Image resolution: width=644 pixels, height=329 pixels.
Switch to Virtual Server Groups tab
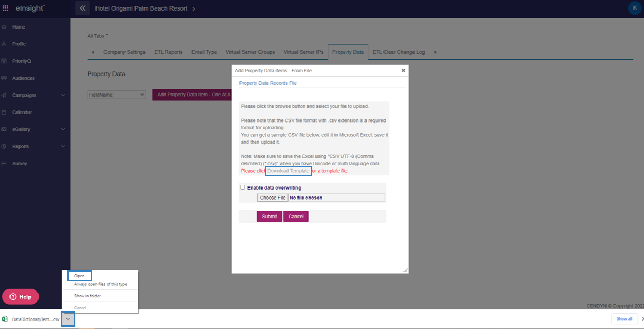250,52
